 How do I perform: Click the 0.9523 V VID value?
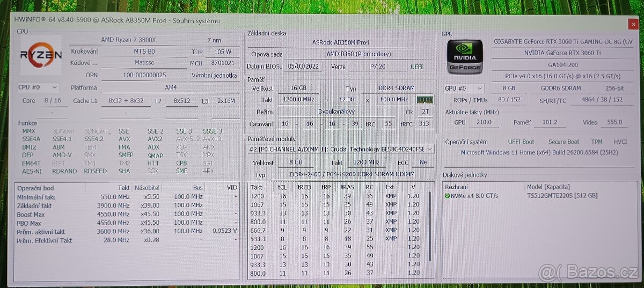point(224,232)
